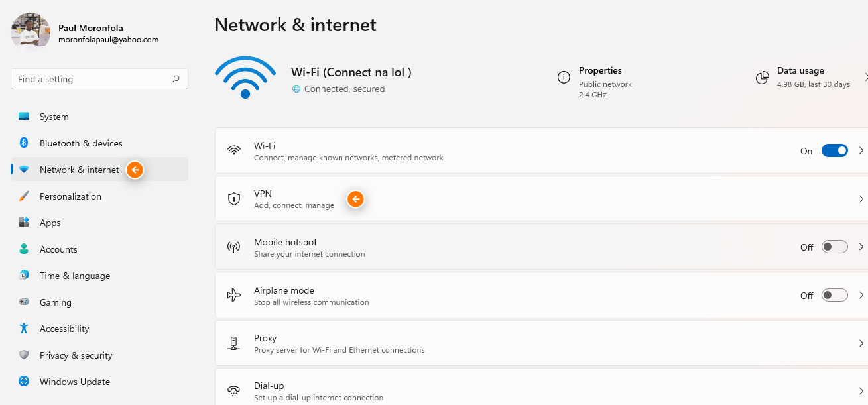This screenshot has height=405, width=868.
Task: Open the Personalization paintbrush icon
Action: click(24, 196)
